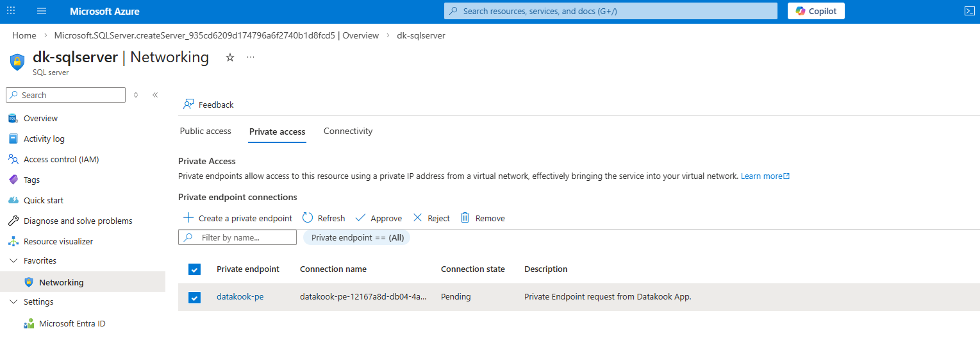This screenshot has height=338, width=980.
Task: Click the Microsoft Azure brand title
Action: click(104, 12)
